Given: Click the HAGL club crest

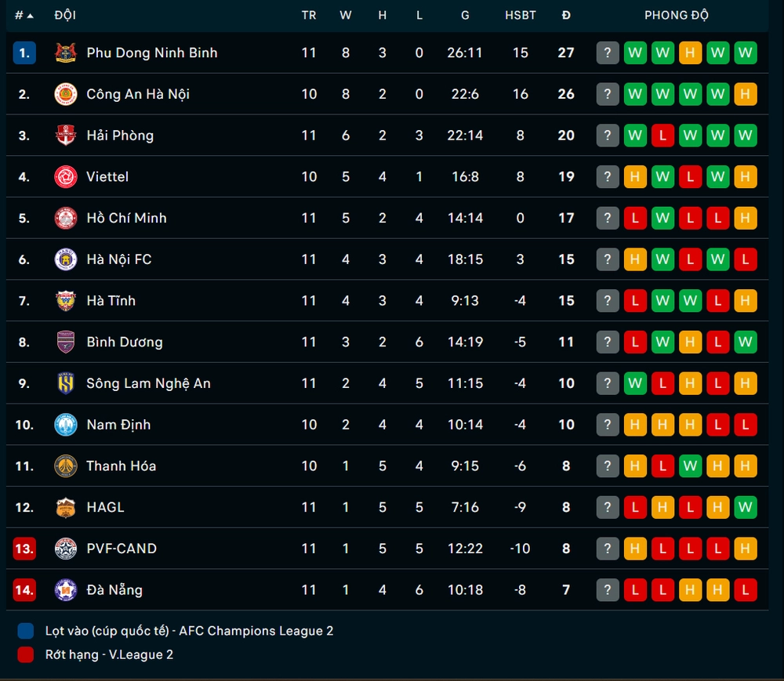Looking at the screenshot, I should [66, 507].
